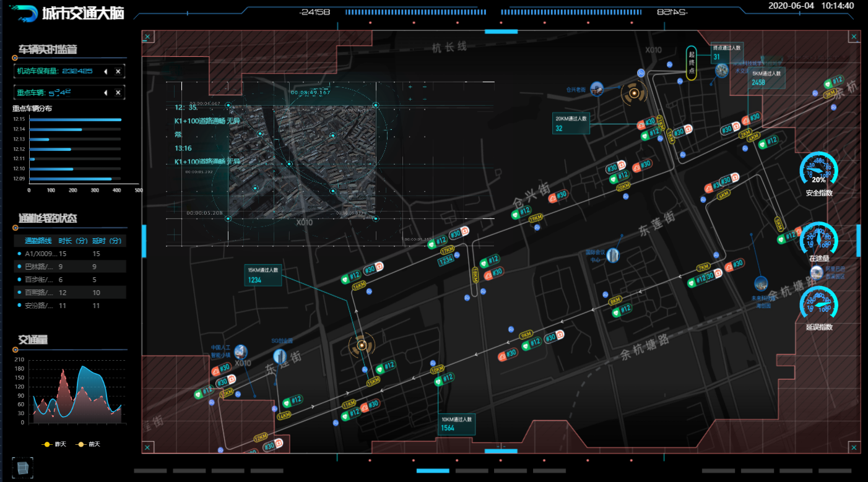
Task: Select the 安汾路 commute route row
Action: pyautogui.click(x=70, y=306)
